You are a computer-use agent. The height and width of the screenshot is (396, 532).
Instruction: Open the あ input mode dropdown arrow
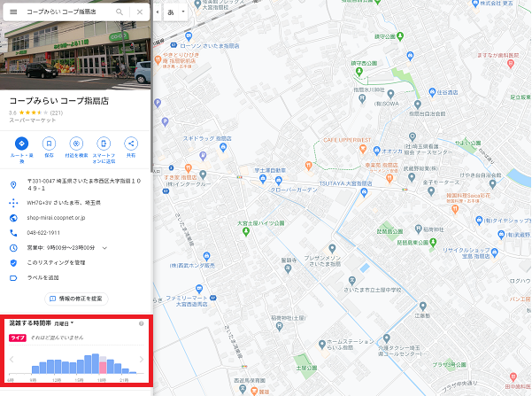183,12
